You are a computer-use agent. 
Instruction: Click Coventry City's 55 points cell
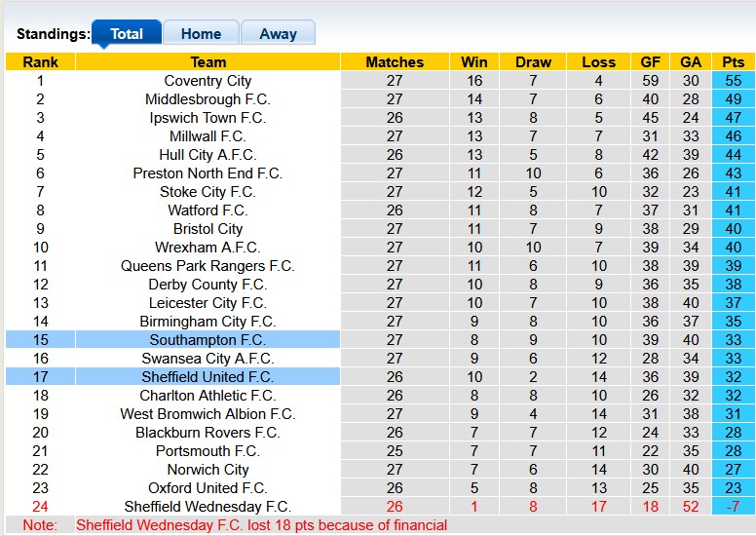[734, 81]
